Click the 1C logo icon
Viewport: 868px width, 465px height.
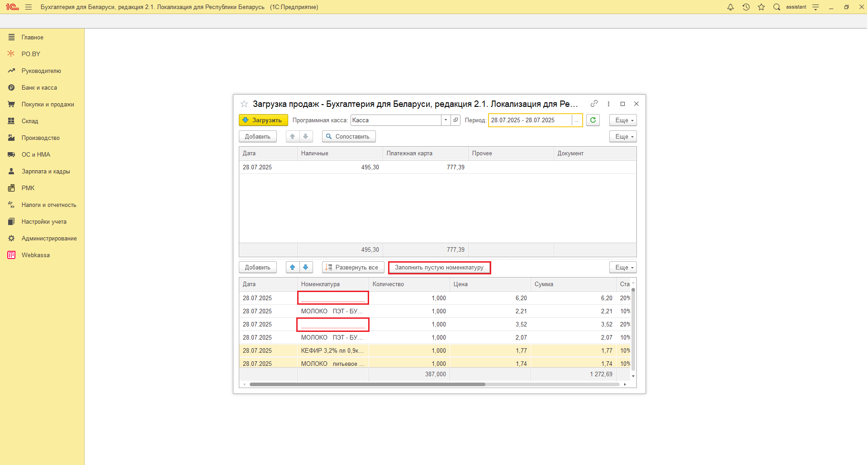[12, 7]
